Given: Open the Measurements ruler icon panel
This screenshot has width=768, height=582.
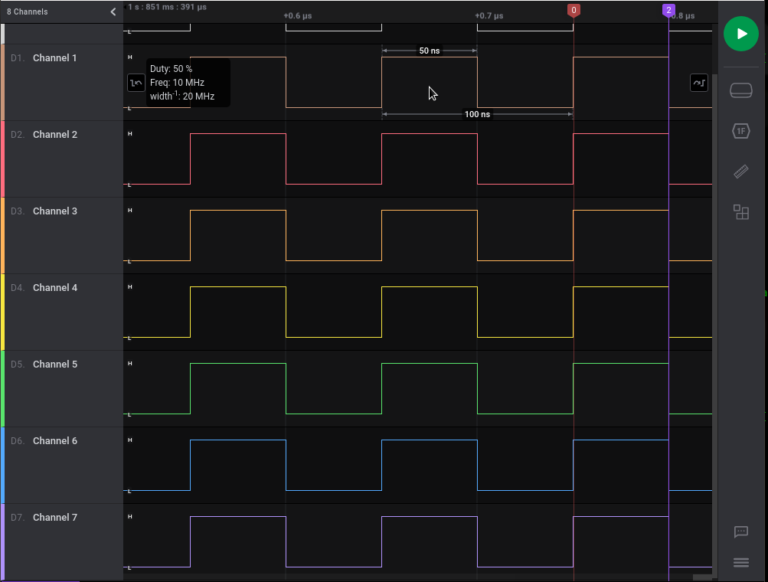Looking at the screenshot, I should (x=741, y=171).
